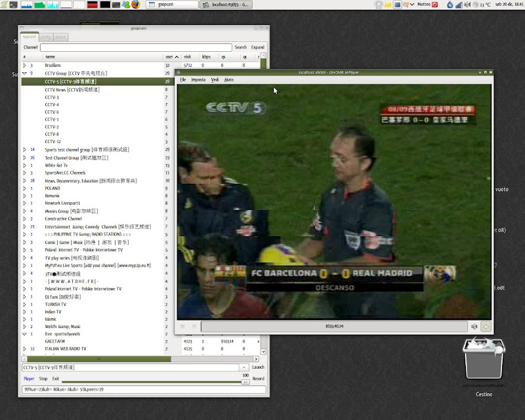Viewport: 525px width, 420px height.
Task: Select the CCTV-12 channel row
Action: click(x=98, y=142)
